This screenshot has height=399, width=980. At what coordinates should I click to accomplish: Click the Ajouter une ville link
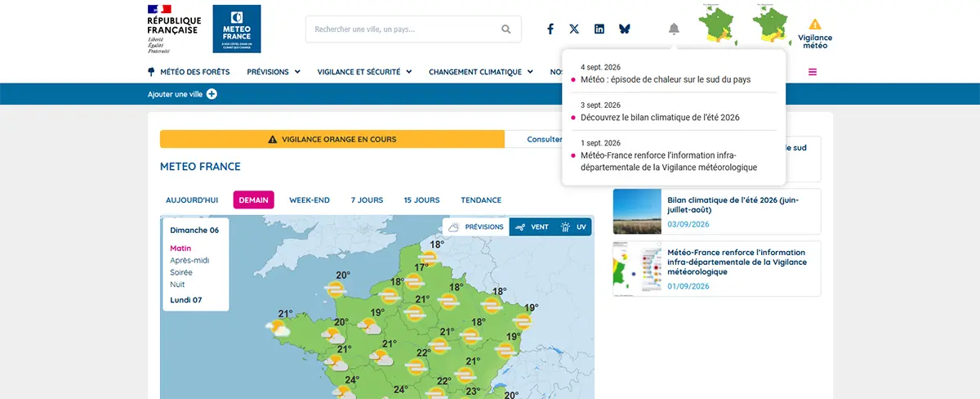(175, 94)
